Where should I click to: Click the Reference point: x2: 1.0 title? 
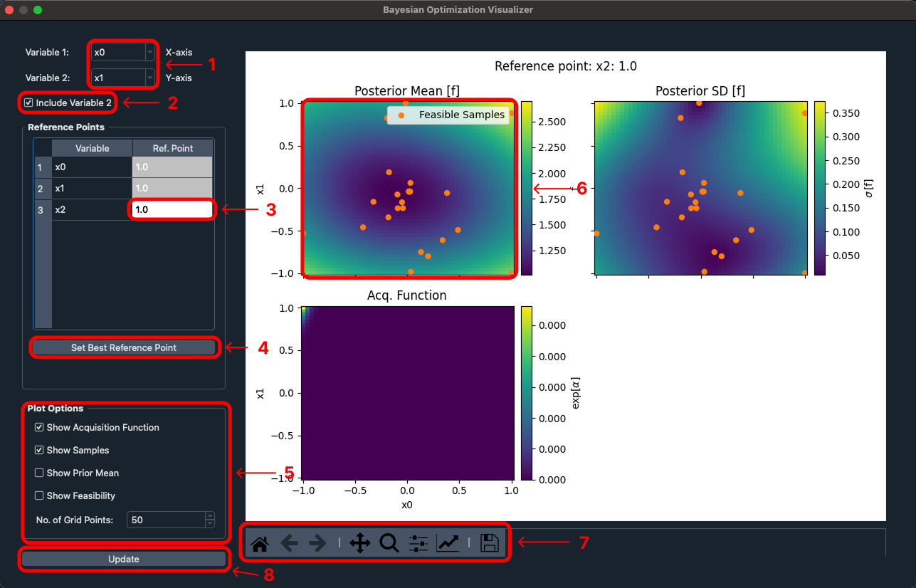click(566, 66)
